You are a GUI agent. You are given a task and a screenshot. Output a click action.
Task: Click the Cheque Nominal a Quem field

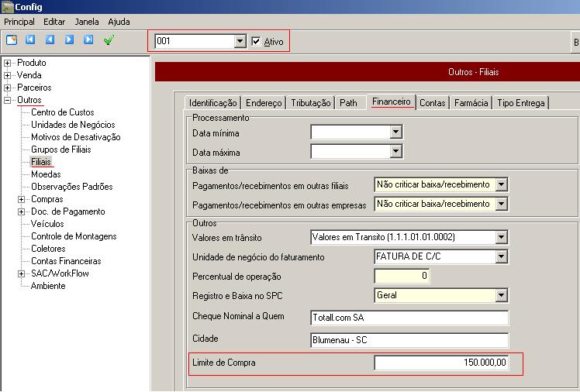(409, 318)
